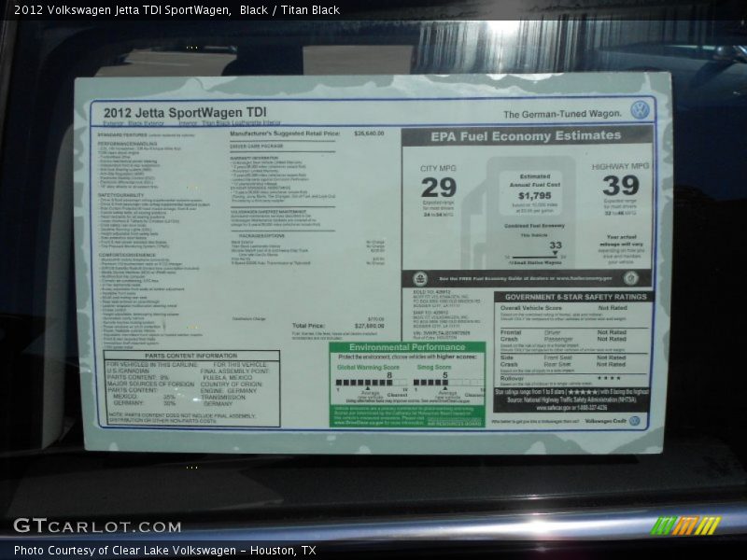The height and width of the screenshot is (560, 747).
Task: Click the annual fuel cost '$1,795'
Action: pos(534,196)
